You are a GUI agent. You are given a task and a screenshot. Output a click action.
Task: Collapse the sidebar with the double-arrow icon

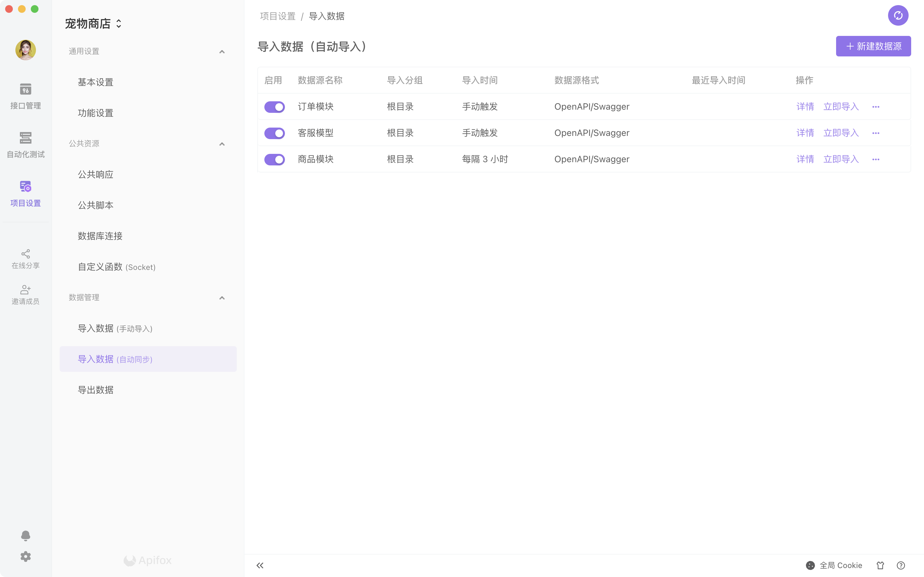260,565
